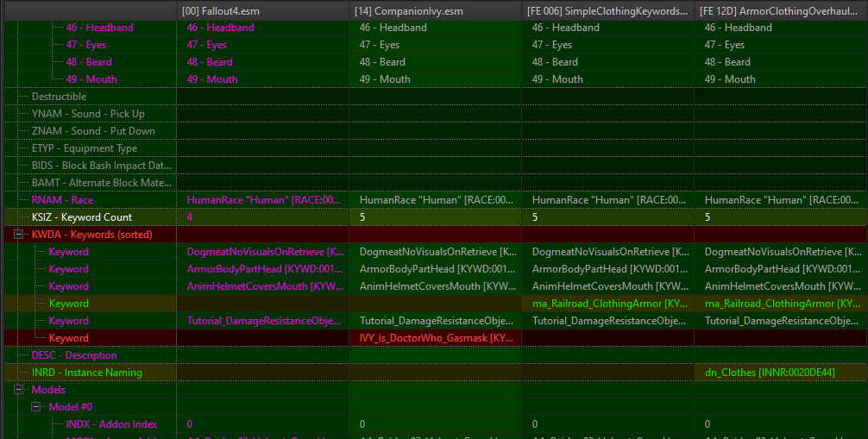Select the red Keyword row label
This screenshot has height=439, width=868.
pyautogui.click(x=69, y=338)
